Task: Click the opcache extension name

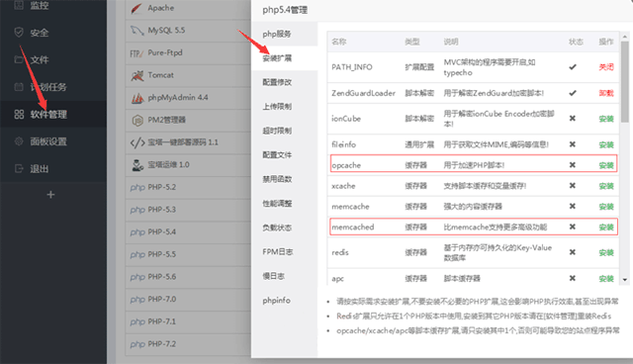Action: point(346,165)
